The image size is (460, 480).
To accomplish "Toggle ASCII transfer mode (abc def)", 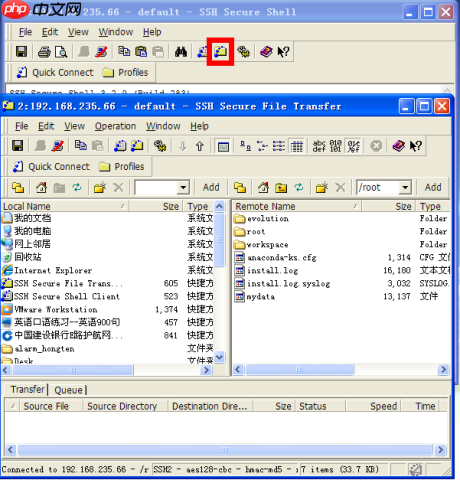I will point(319,146).
